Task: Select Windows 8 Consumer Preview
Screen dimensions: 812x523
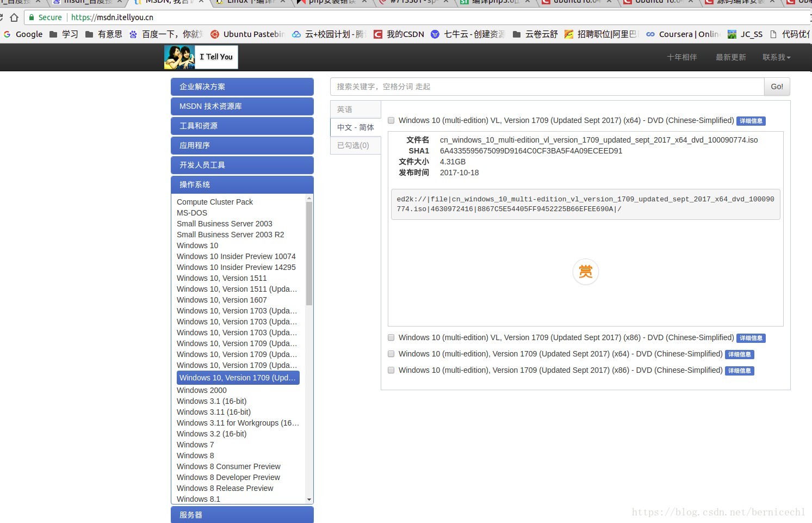Action: pyautogui.click(x=228, y=466)
